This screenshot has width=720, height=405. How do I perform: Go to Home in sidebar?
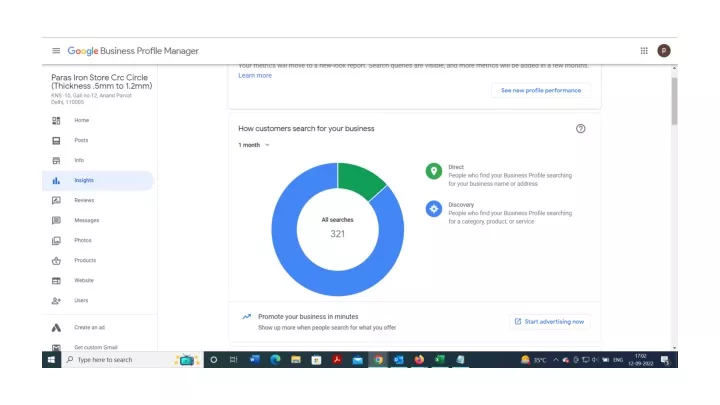(82, 120)
